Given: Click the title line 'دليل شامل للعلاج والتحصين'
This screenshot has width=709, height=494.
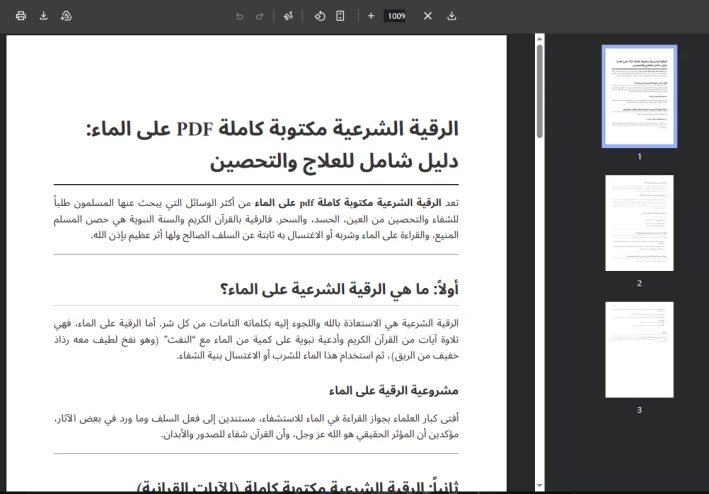Looking at the screenshot, I should click(334, 162).
